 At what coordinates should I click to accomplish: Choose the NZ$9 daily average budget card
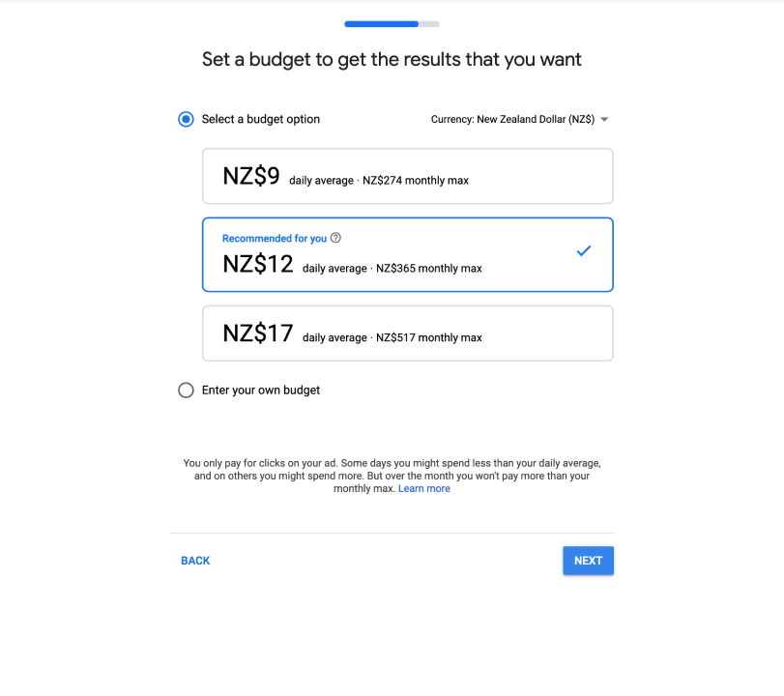click(x=408, y=176)
